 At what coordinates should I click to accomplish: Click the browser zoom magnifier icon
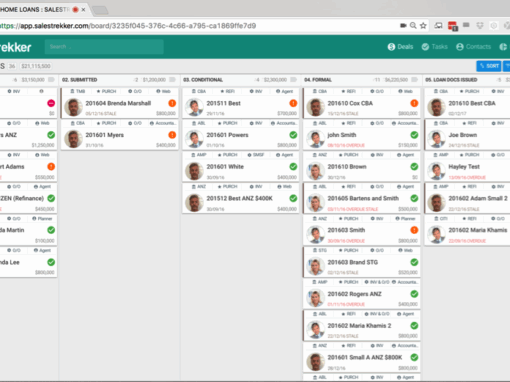pyautogui.click(x=413, y=26)
